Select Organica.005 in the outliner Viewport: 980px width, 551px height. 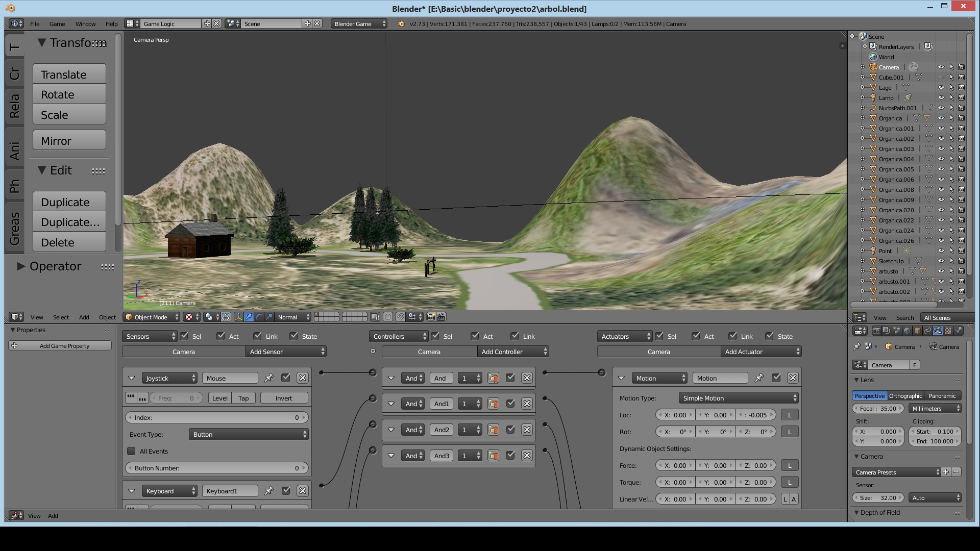[896, 169]
